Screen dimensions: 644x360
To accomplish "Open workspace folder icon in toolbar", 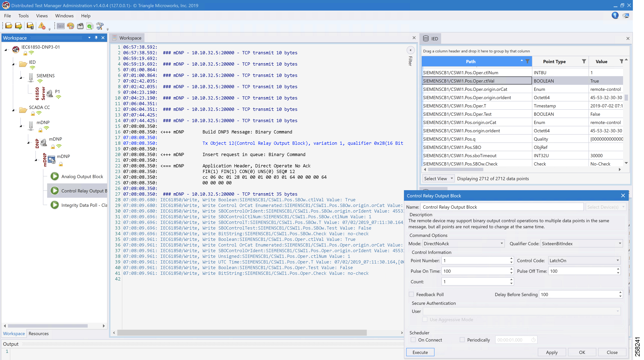I will (x=9, y=26).
